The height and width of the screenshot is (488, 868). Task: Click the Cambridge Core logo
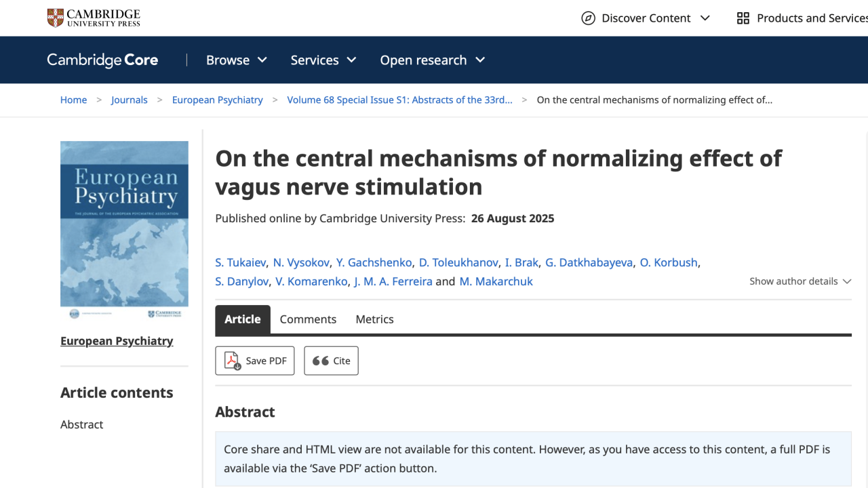click(102, 60)
